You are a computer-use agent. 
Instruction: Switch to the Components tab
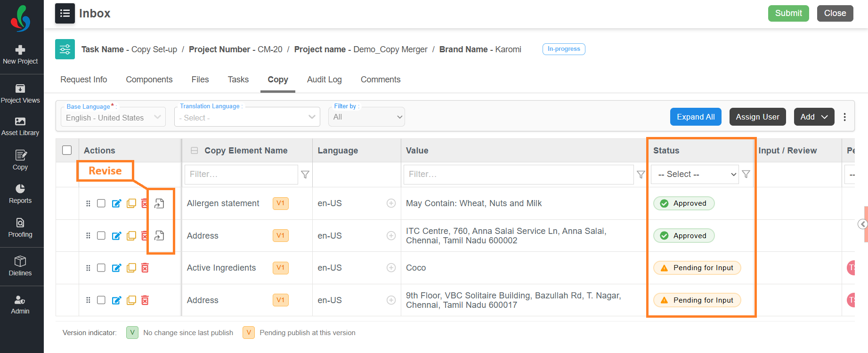(x=149, y=80)
